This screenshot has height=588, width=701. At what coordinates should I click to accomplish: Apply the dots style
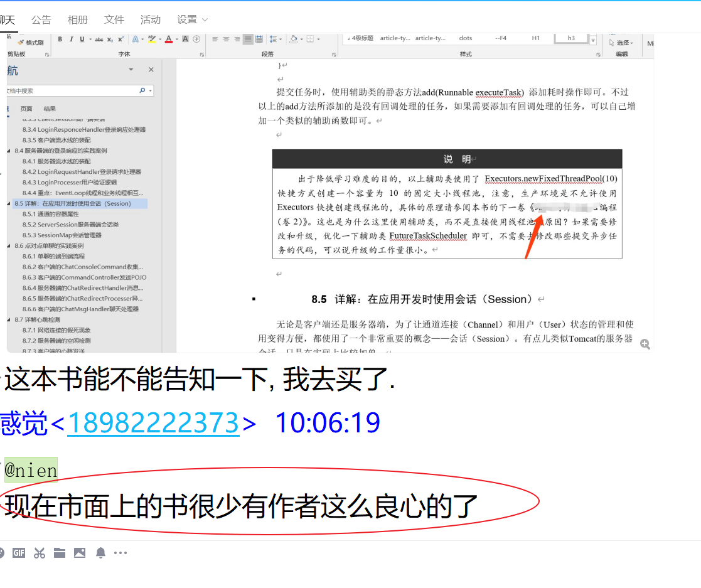pyautogui.click(x=466, y=38)
